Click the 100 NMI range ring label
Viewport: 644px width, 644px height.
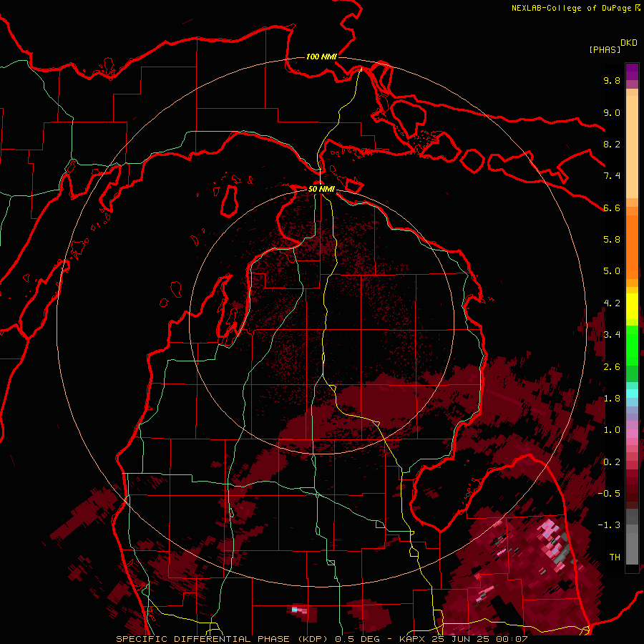click(x=321, y=57)
